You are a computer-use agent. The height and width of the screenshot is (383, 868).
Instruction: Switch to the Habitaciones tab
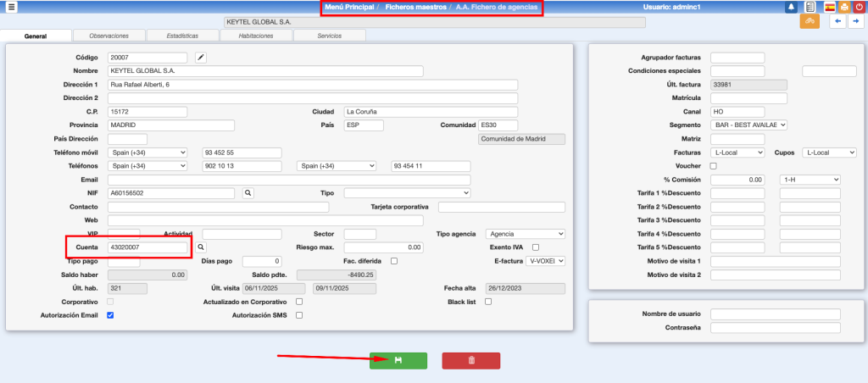(x=256, y=36)
